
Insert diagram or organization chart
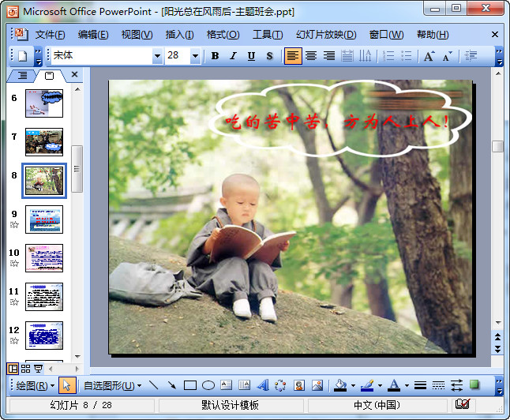click(280, 385)
